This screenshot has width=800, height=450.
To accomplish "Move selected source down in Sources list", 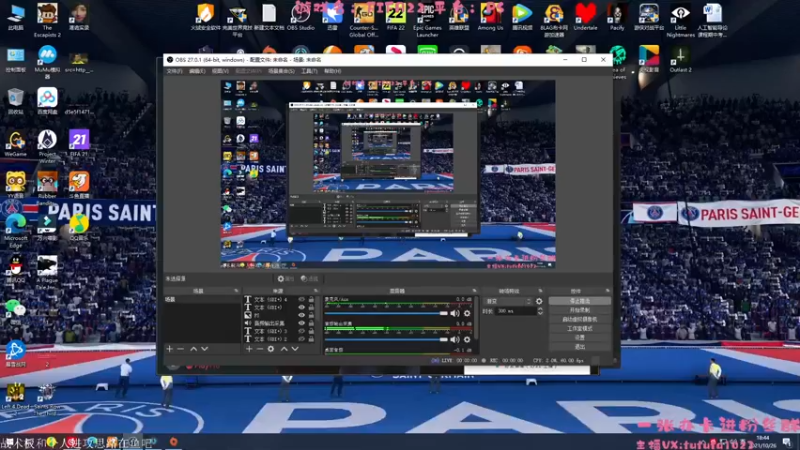I will (295, 349).
